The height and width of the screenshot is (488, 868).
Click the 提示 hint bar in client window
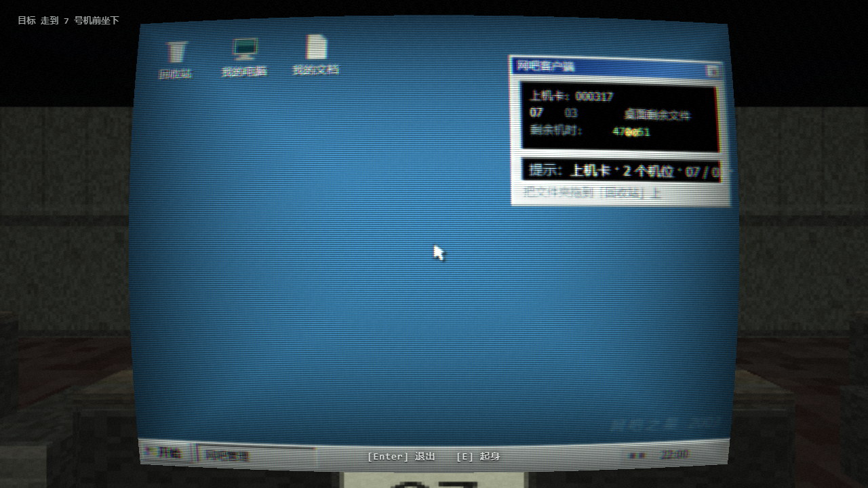coord(622,170)
